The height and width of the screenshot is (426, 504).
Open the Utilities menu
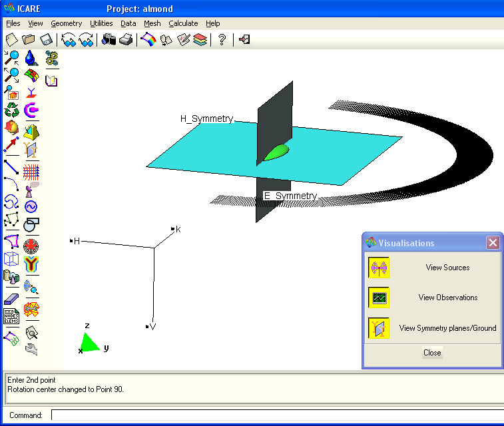tap(101, 23)
